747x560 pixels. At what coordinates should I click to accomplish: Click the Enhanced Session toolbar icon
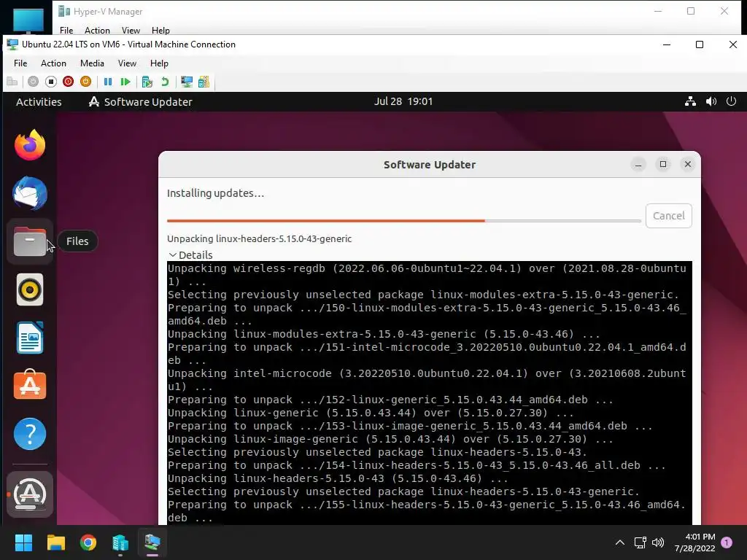point(186,82)
